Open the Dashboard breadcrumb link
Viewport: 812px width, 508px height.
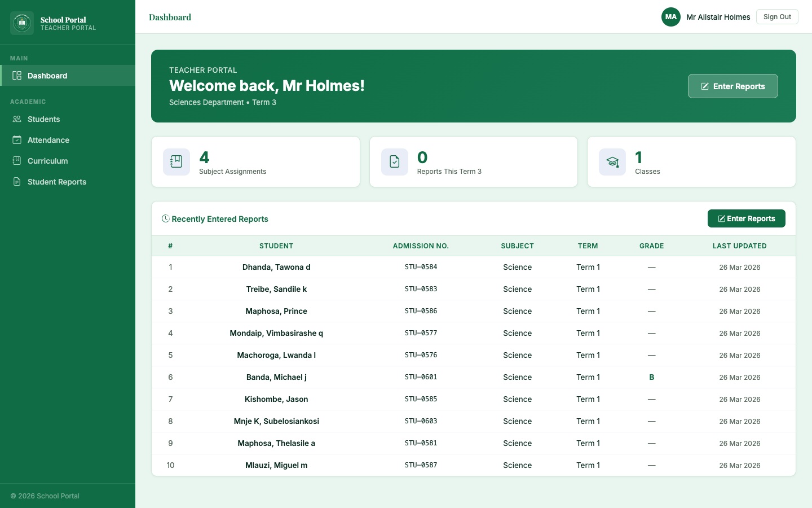tap(170, 17)
